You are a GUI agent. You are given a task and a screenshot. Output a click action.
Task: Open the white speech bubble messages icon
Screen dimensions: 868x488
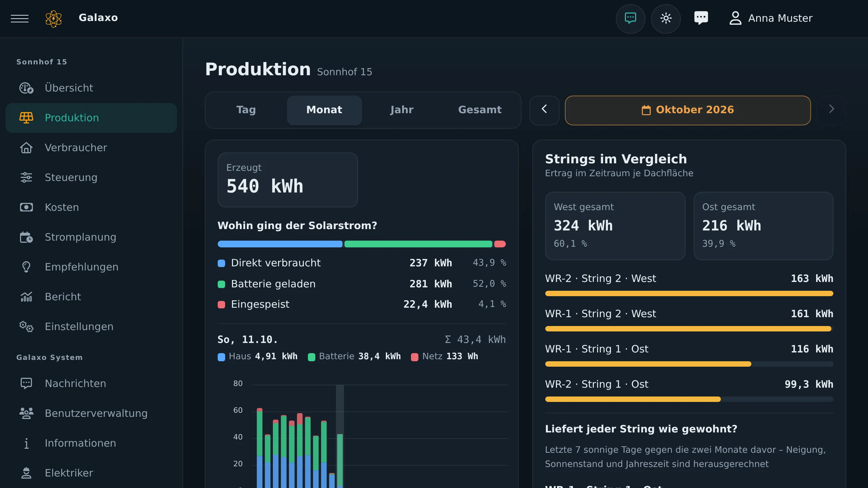tap(701, 18)
